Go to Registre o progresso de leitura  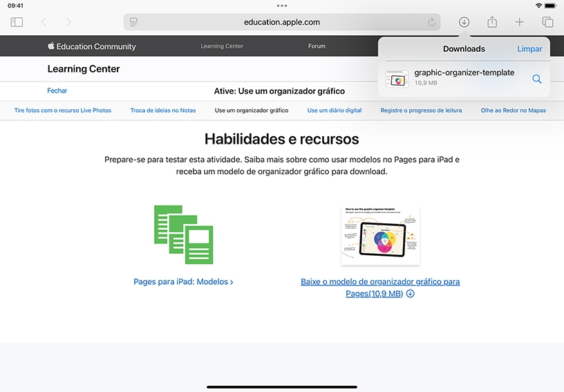(x=421, y=111)
